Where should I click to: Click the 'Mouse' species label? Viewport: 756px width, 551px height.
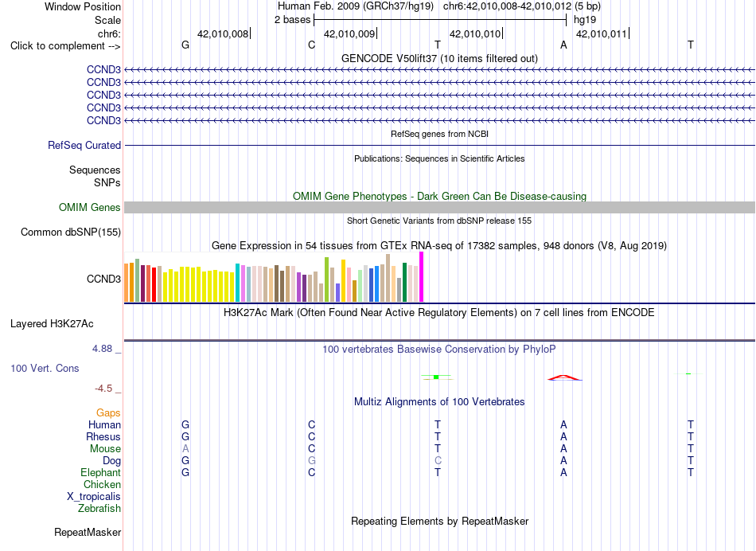[x=105, y=449]
